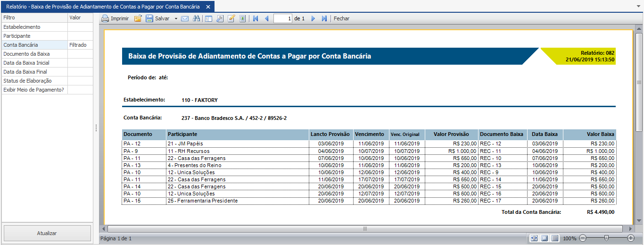
Task: Toggle the page width view mode
Action: click(x=534, y=238)
